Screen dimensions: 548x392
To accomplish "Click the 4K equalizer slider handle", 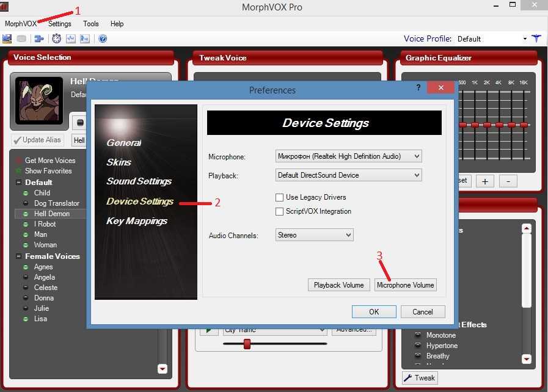I will tap(499, 125).
